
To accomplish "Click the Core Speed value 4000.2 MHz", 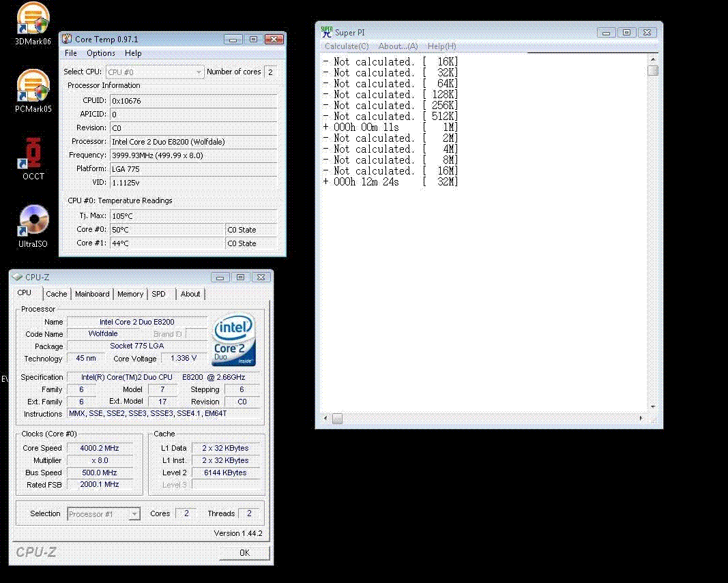I will 100,448.
